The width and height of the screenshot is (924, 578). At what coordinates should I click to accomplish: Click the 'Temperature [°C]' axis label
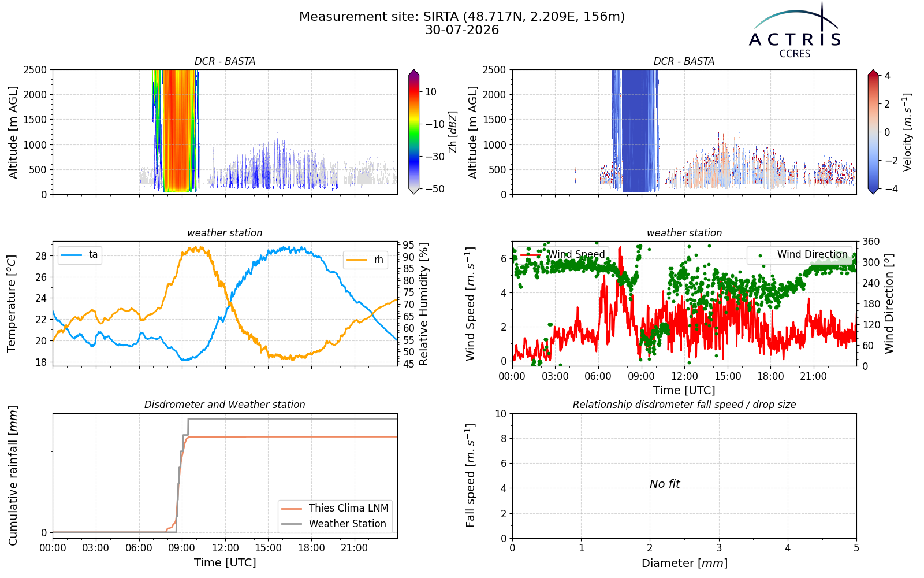point(12,303)
